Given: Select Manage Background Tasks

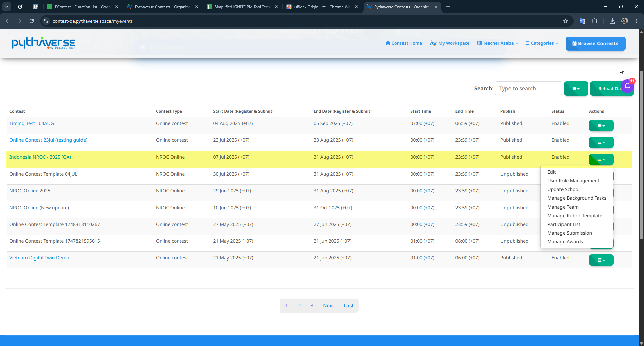Looking at the screenshot, I should tap(577, 198).
